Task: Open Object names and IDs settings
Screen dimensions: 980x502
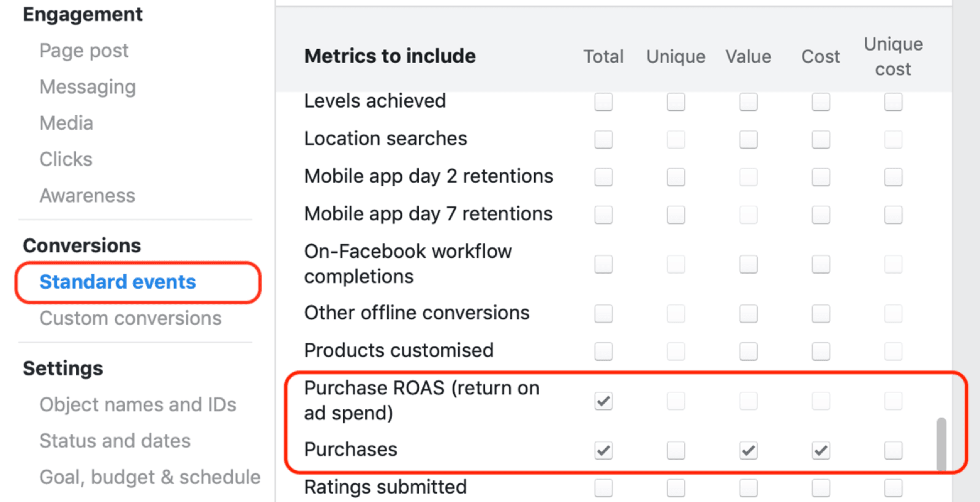Action: [x=138, y=405]
